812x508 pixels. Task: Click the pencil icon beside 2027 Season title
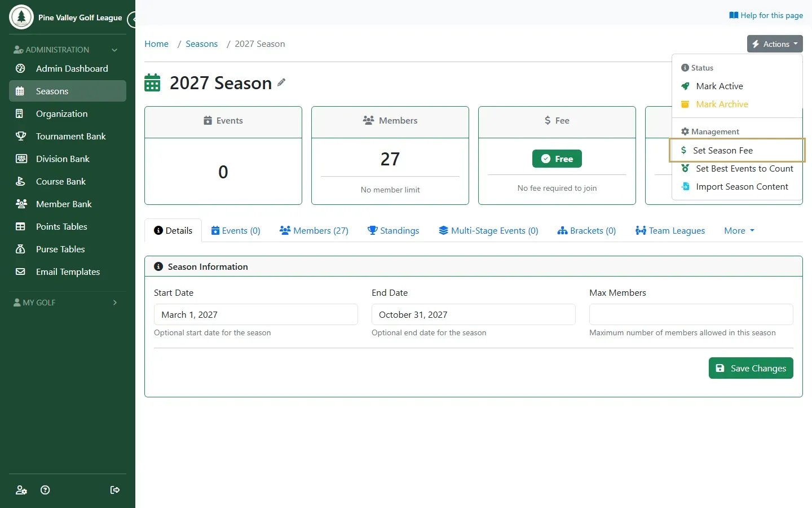281,82
